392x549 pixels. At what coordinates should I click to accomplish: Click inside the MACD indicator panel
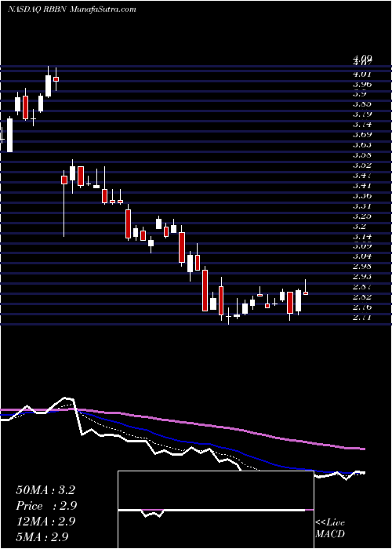pos(216,510)
